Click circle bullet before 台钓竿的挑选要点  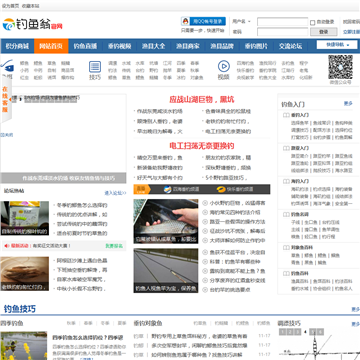tap(205, 290)
